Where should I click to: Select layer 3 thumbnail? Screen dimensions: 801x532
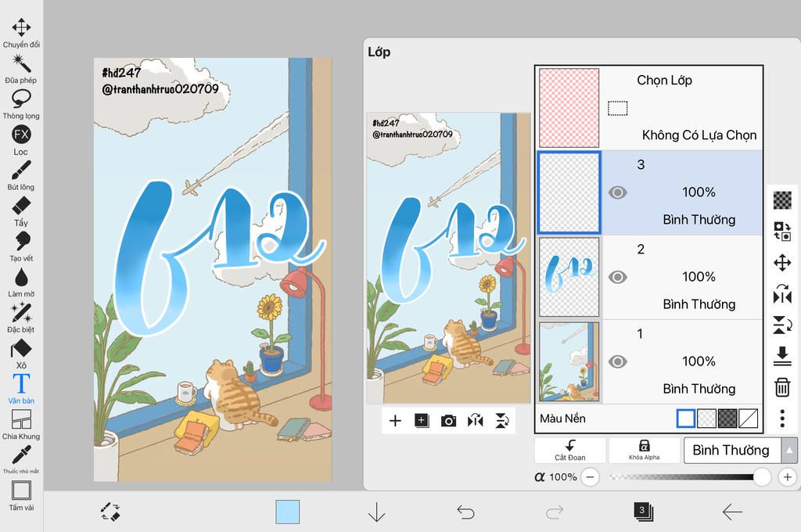(x=569, y=192)
